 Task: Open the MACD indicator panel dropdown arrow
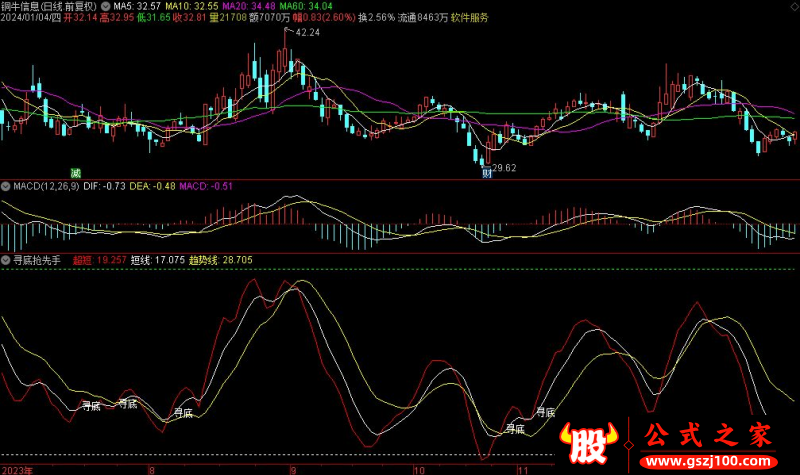(x=6, y=186)
